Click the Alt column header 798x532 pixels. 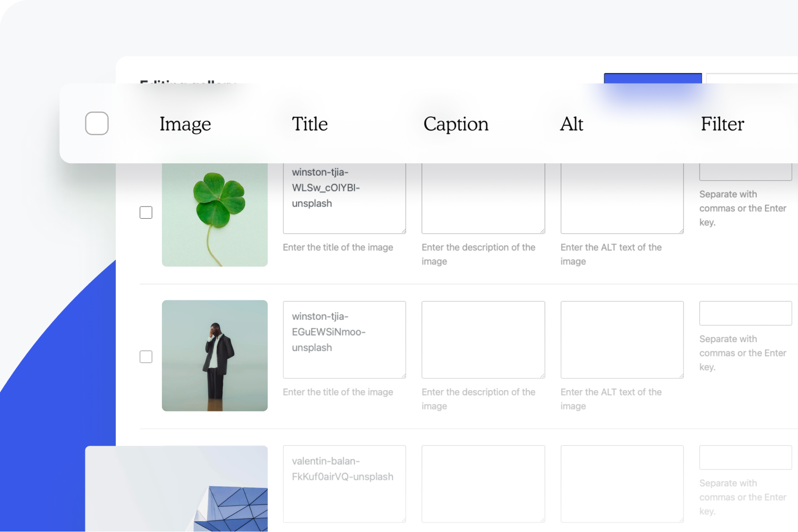point(571,124)
